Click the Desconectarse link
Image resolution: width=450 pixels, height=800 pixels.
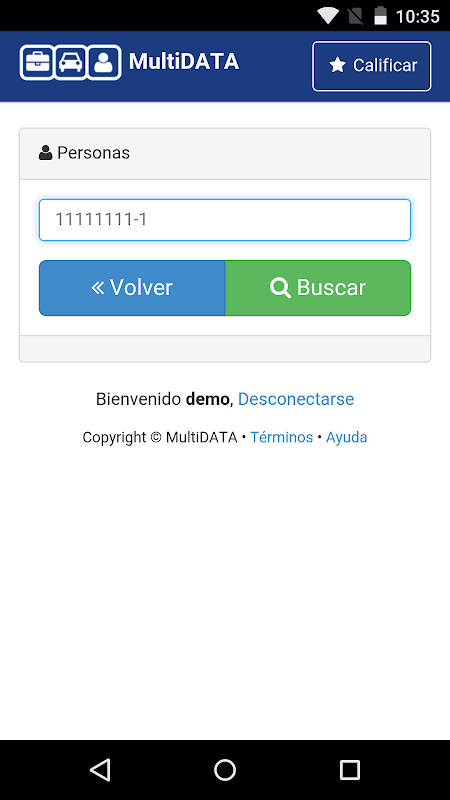coord(296,399)
